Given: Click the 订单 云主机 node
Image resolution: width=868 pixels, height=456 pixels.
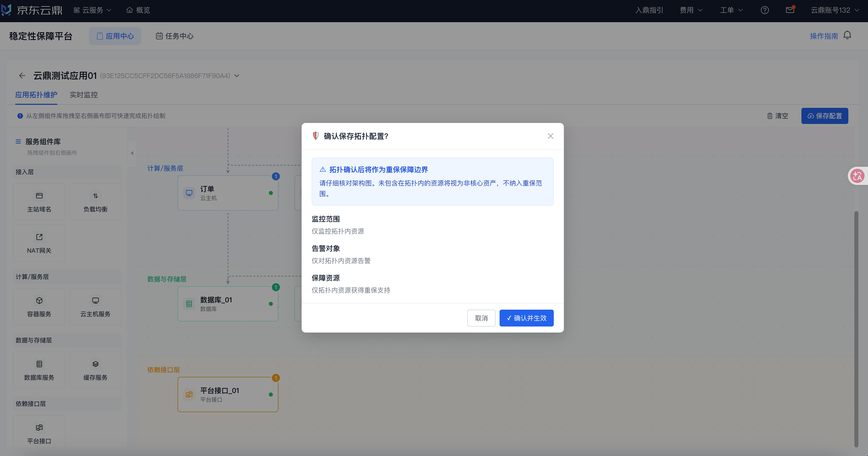Looking at the screenshot, I should pyautogui.click(x=228, y=193).
